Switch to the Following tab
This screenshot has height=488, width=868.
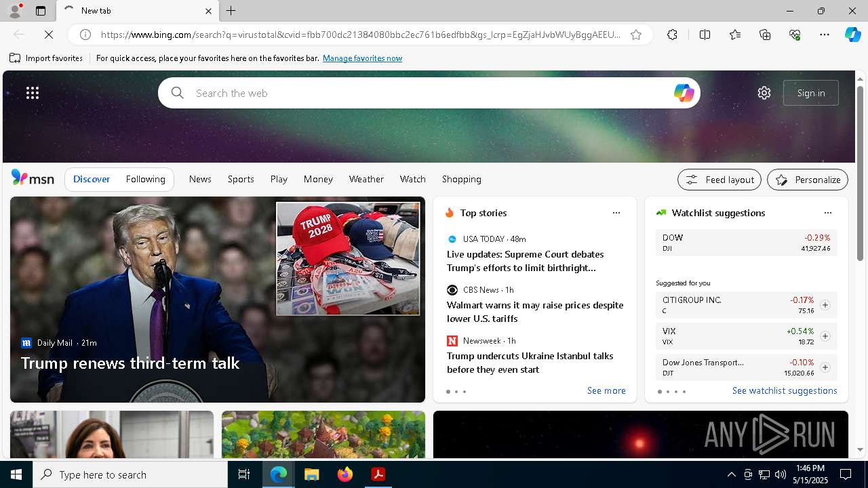145,179
